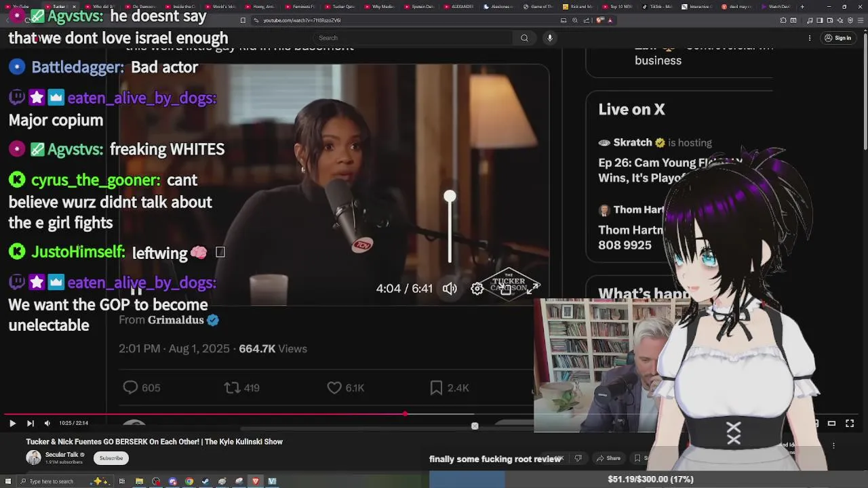868x488 pixels.
Task: Repost the tweet with 419 reposts
Action: (242, 388)
